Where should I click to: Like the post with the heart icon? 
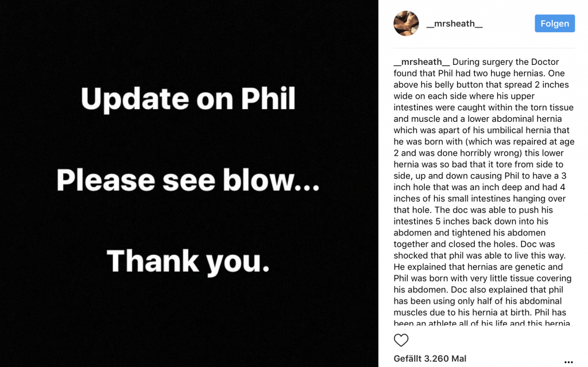pyautogui.click(x=401, y=340)
